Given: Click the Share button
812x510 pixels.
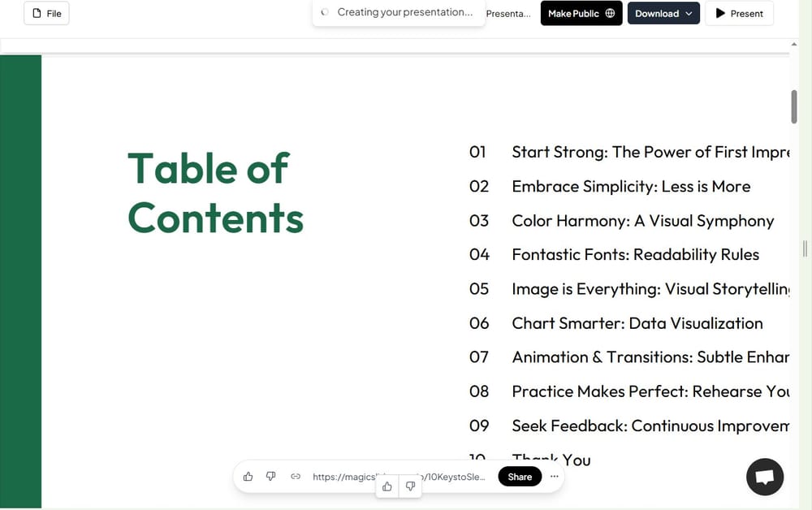Looking at the screenshot, I should pyautogui.click(x=520, y=477).
